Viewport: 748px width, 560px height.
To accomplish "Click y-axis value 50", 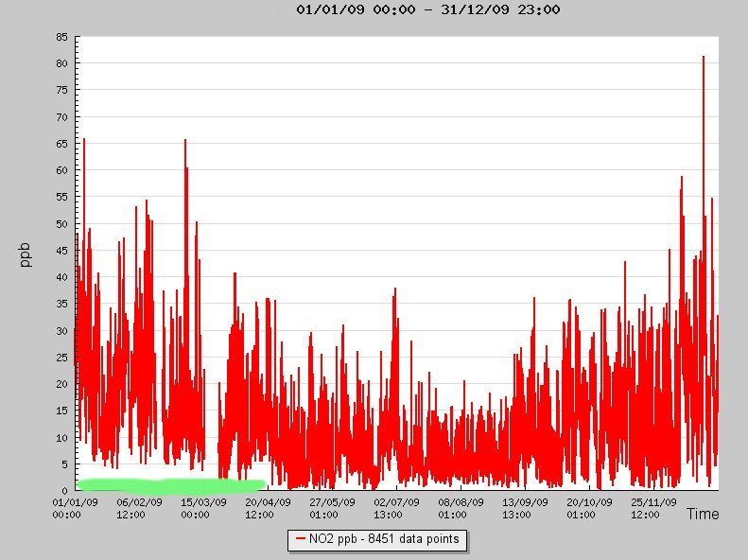I will click(x=62, y=223).
